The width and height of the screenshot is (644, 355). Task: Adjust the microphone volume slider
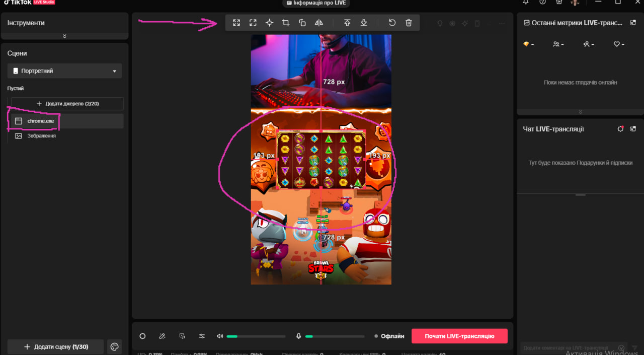335,336
